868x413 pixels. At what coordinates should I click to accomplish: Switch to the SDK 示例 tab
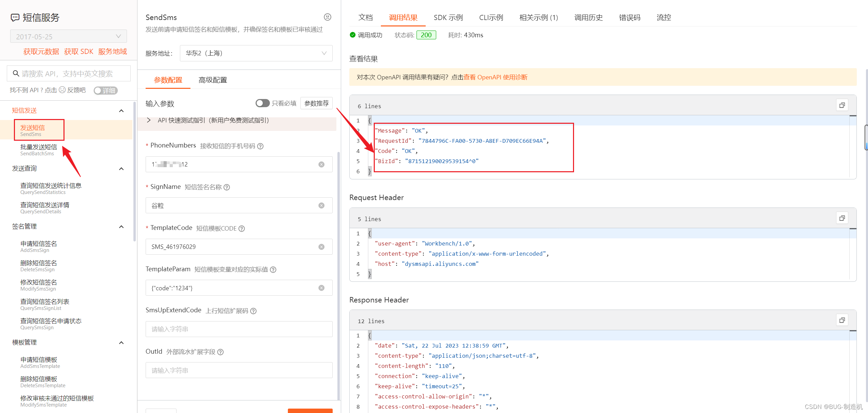[448, 18]
